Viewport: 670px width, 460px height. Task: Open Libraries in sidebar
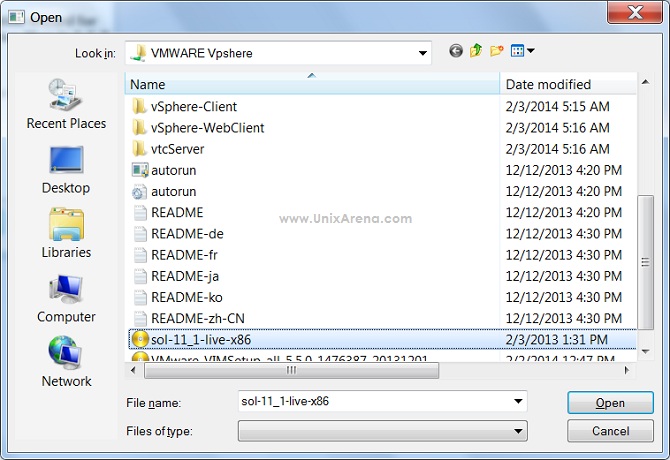[x=66, y=233]
